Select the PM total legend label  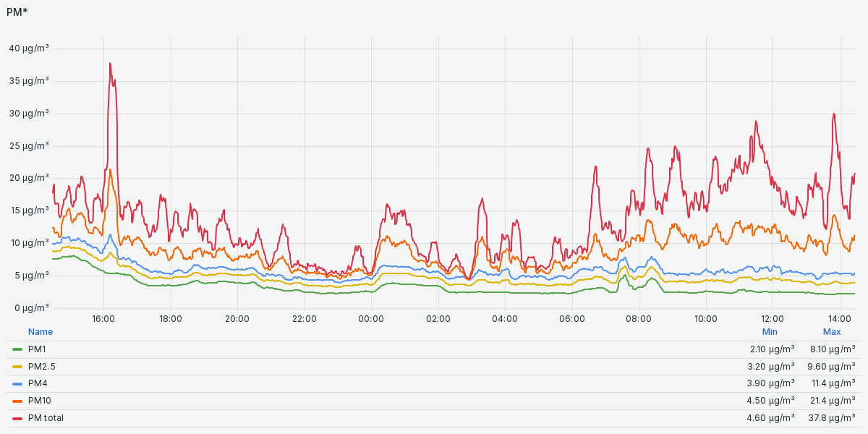coord(46,418)
